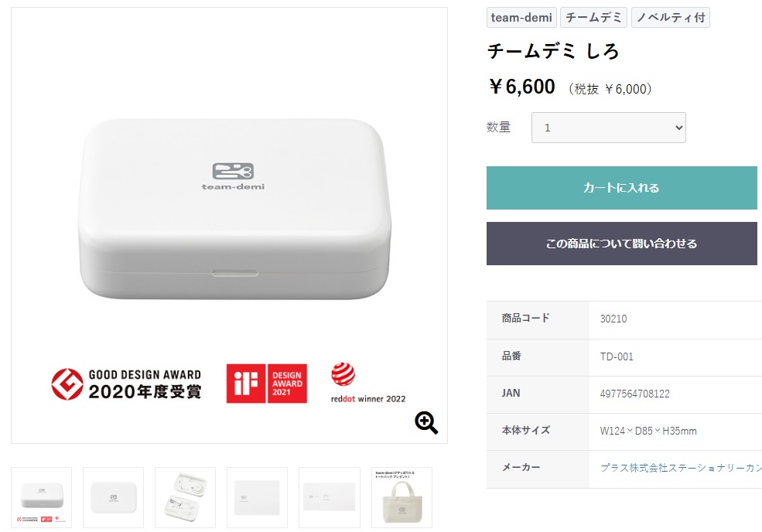
Task: Select the ノベルティ付 tag
Action: [670, 17]
